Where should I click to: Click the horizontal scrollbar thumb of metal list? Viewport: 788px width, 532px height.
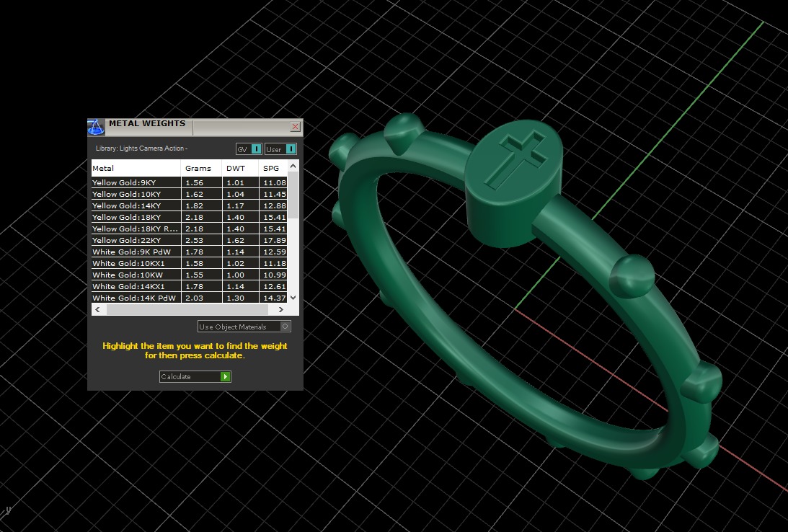pos(187,309)
